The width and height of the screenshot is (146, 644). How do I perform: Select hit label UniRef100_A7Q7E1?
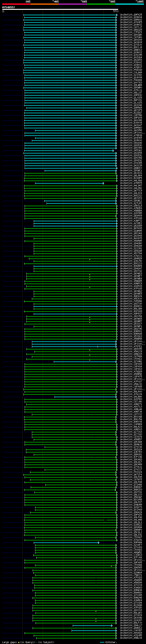(131, 346)
